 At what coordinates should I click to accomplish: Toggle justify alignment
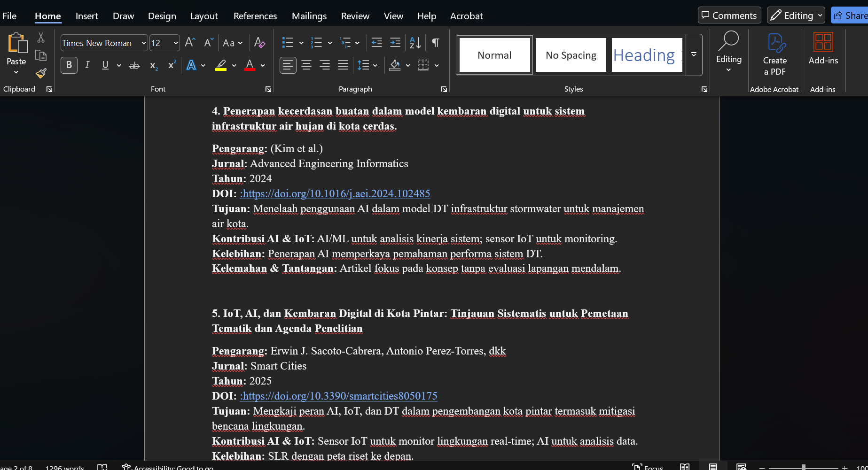(343, 65)
